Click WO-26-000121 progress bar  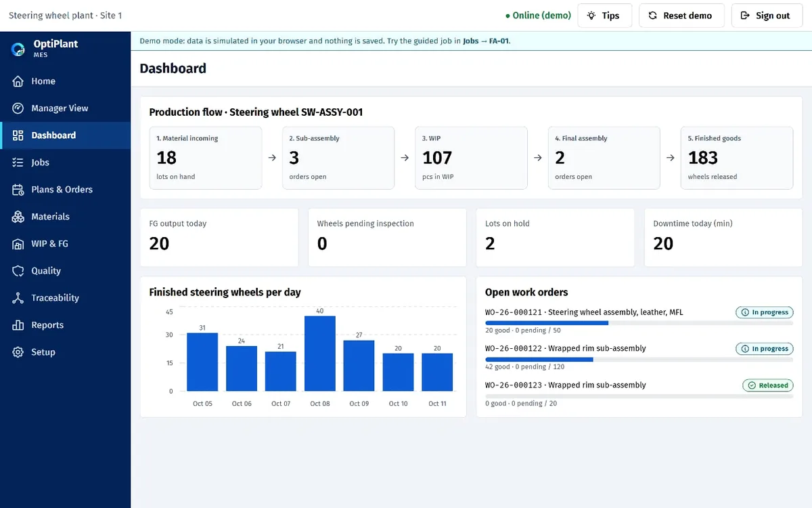(x=639, y=323)
